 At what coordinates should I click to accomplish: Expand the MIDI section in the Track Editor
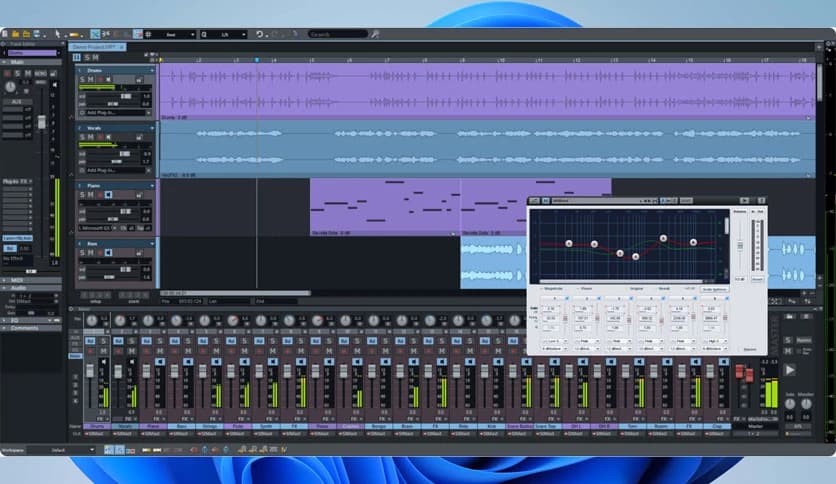pyautogui.click(x=5, y=280)
